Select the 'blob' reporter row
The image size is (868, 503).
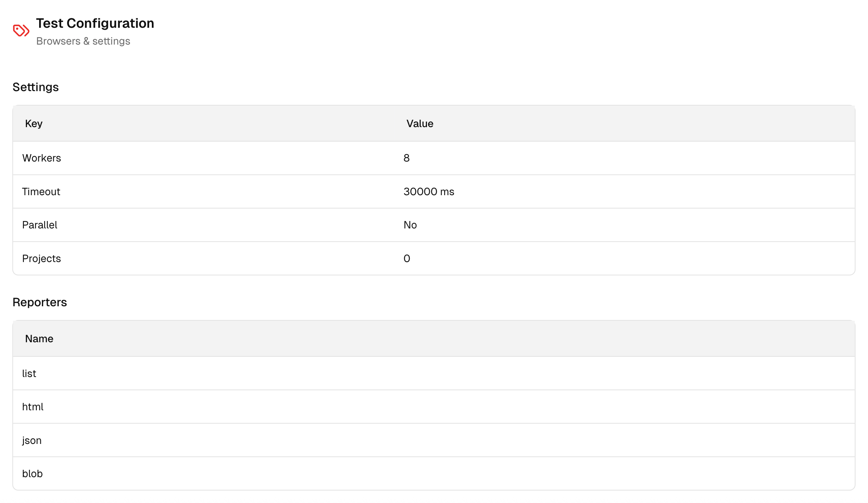coord(434,474)
